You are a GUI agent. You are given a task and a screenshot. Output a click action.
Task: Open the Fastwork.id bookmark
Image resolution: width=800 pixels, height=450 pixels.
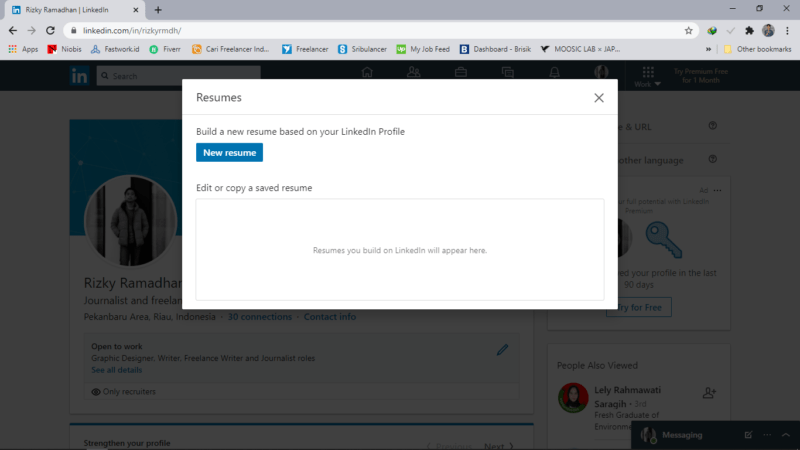coord(115,49)
